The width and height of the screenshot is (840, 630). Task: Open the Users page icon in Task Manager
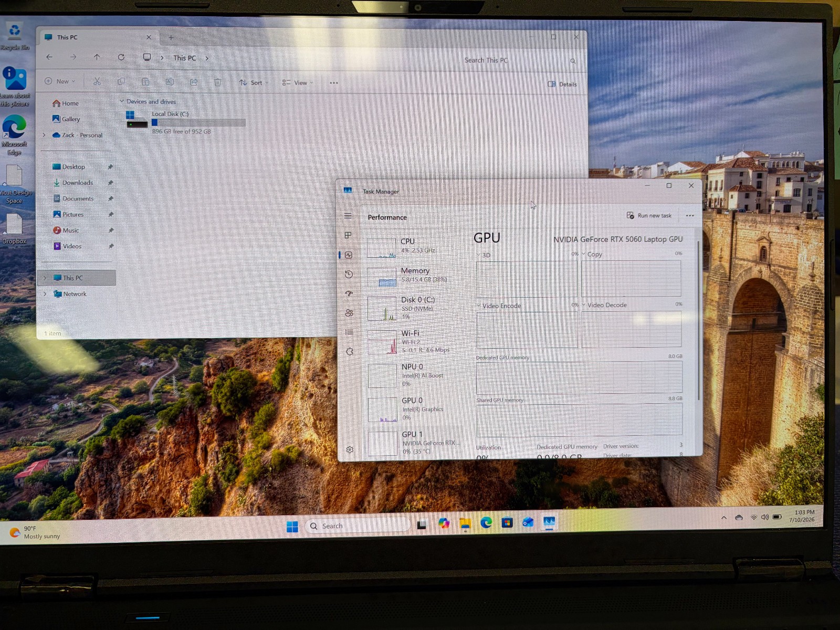[349, 313]
